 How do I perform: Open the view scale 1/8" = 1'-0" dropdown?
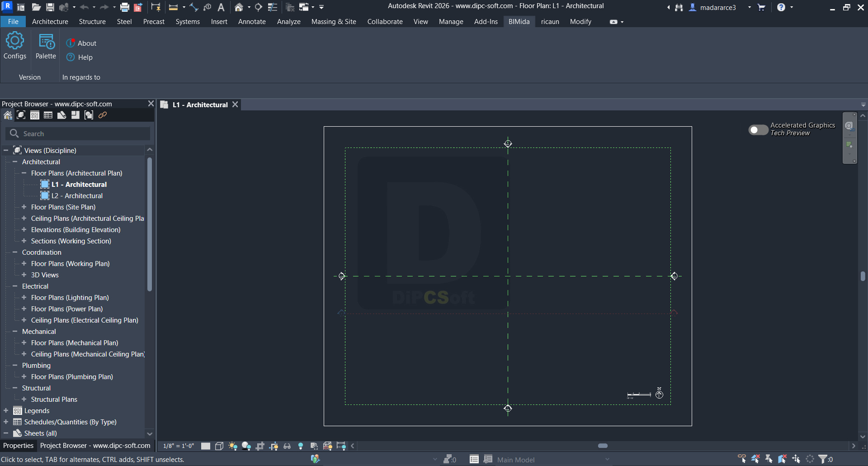click(179, 446)
